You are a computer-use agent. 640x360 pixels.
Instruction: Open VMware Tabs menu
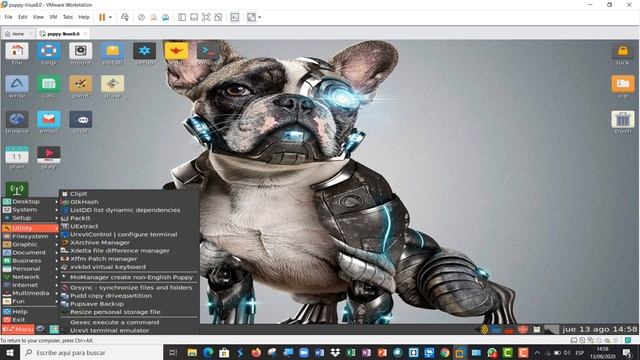coord(68,17)
